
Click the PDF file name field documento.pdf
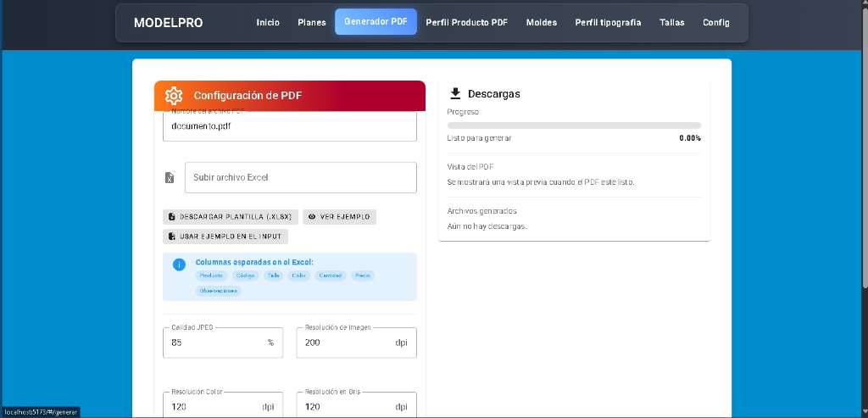coord(290,126)
